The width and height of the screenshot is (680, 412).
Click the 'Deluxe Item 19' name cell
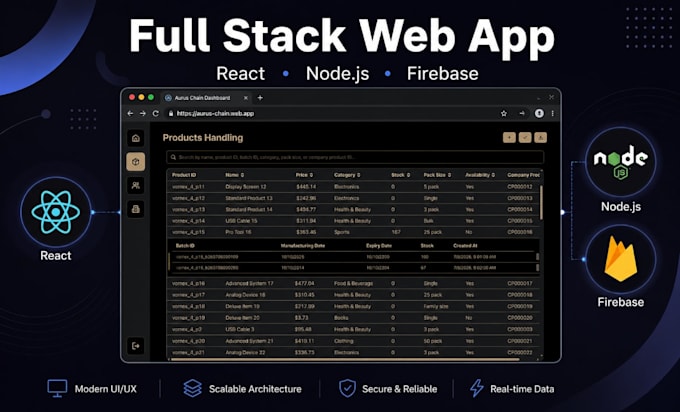[242, 306]
